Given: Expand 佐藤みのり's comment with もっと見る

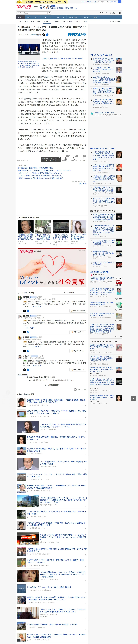Looking at the screenshot, I should point(37,365).
